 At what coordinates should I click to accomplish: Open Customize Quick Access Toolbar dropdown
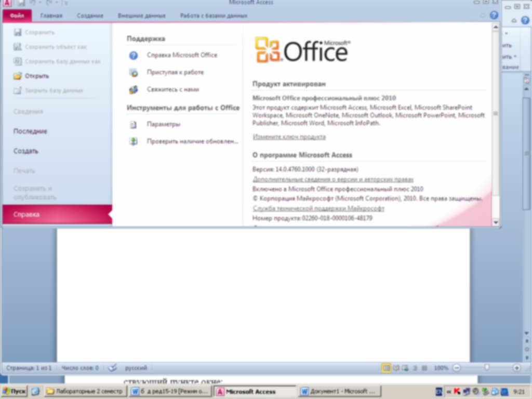(x=66, y=3)
